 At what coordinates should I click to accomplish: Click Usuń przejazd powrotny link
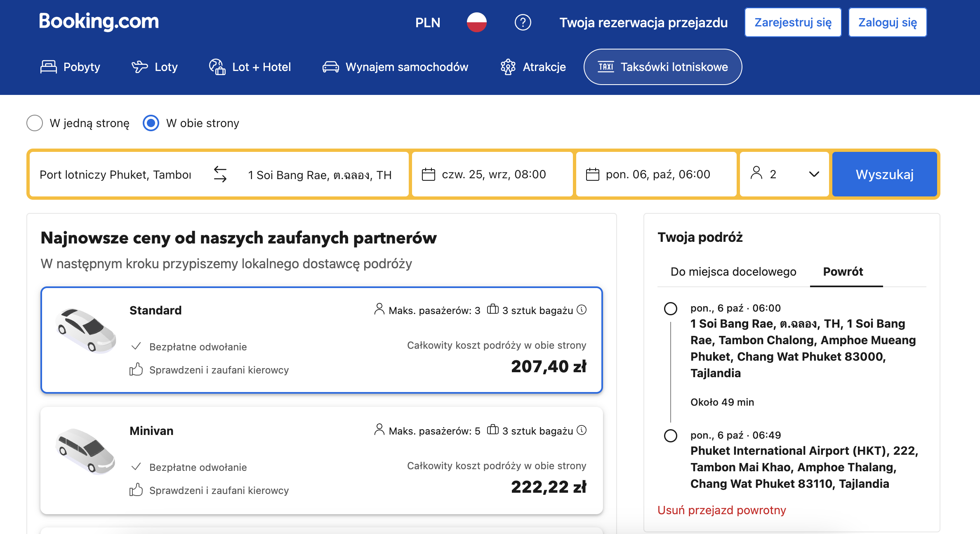[x=722, y=510]
